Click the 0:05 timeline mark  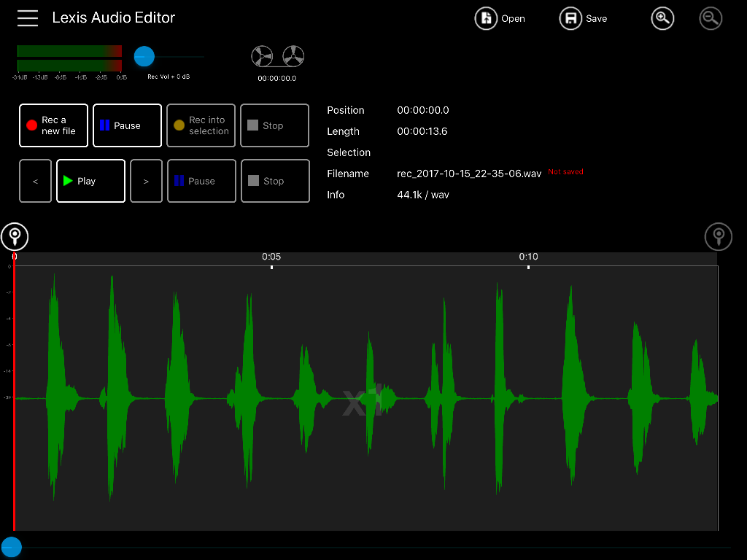point(271,257)
